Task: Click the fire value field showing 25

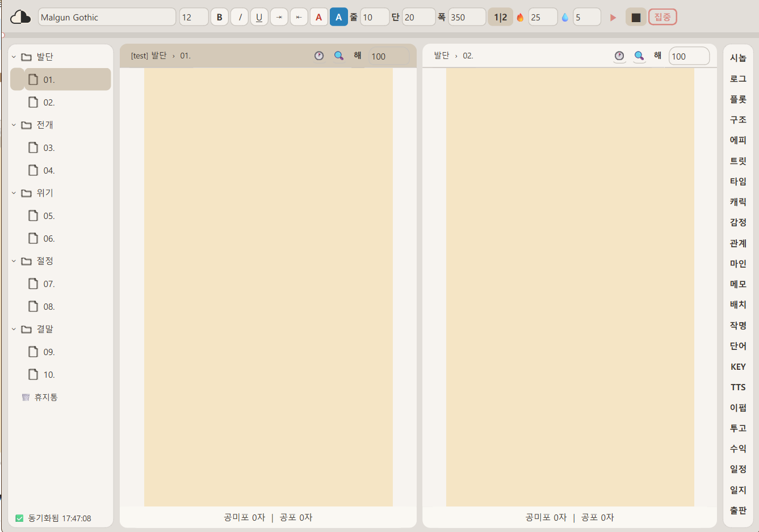Action: 543,17
